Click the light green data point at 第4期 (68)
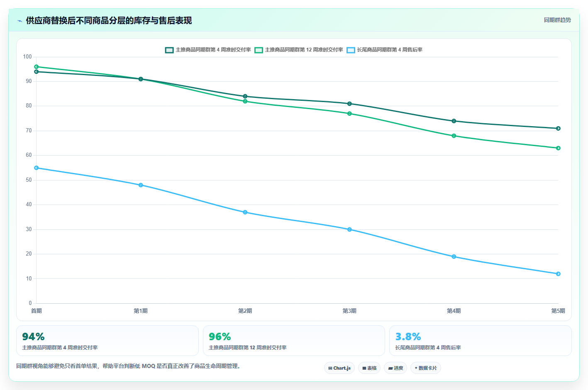This screenshot has height=390, width=588. [454, 136]
